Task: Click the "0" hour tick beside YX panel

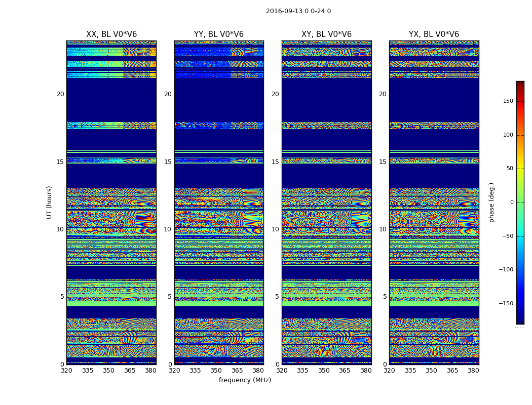Action: pos(385,364)
